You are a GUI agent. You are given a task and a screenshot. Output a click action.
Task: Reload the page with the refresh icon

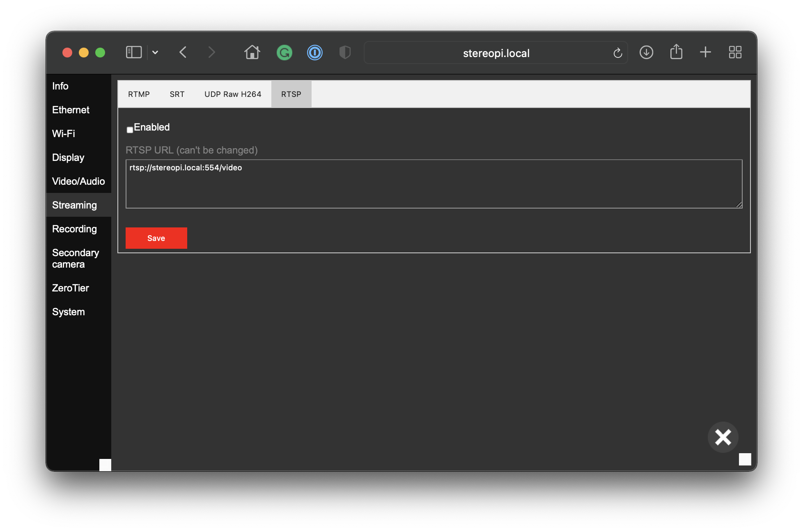coord(617,53)
